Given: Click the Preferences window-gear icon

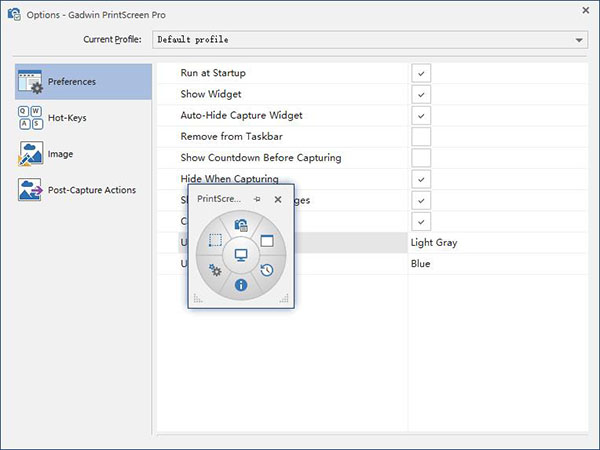Looking at the screenshot, I should (x=30, y=82).
